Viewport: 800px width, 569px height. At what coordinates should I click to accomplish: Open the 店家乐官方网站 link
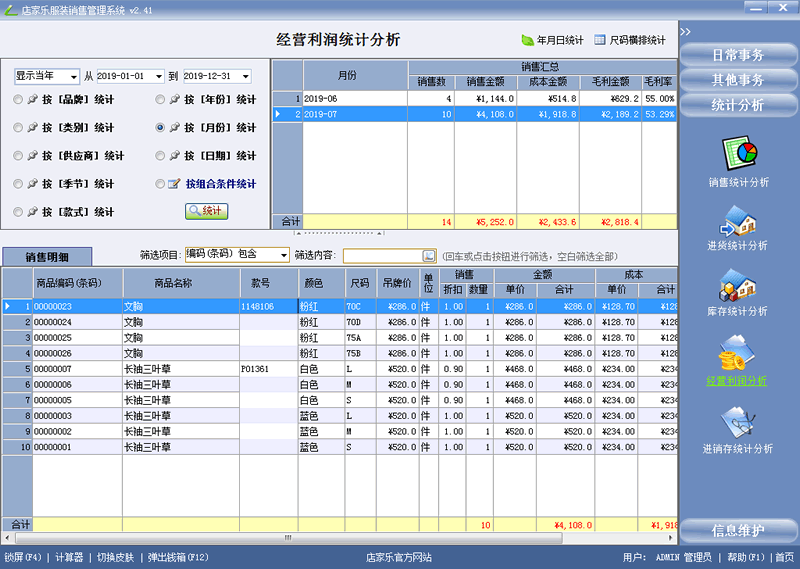399,557
